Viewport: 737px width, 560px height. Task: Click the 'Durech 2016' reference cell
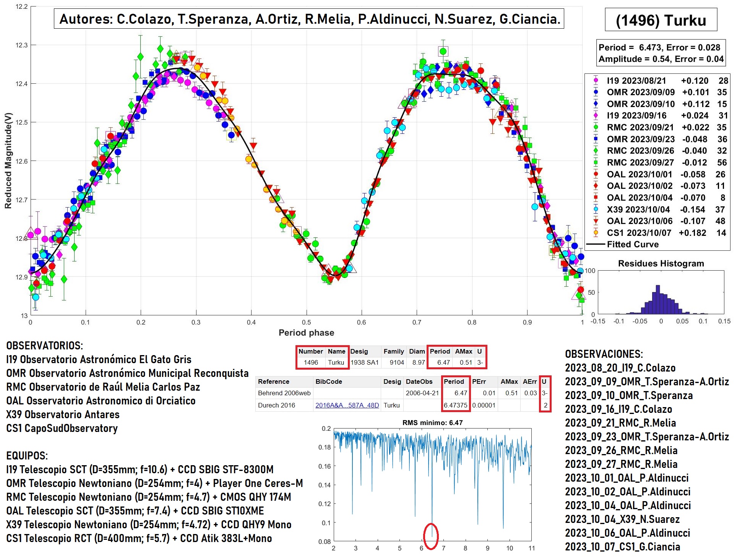tap(284, 405)
